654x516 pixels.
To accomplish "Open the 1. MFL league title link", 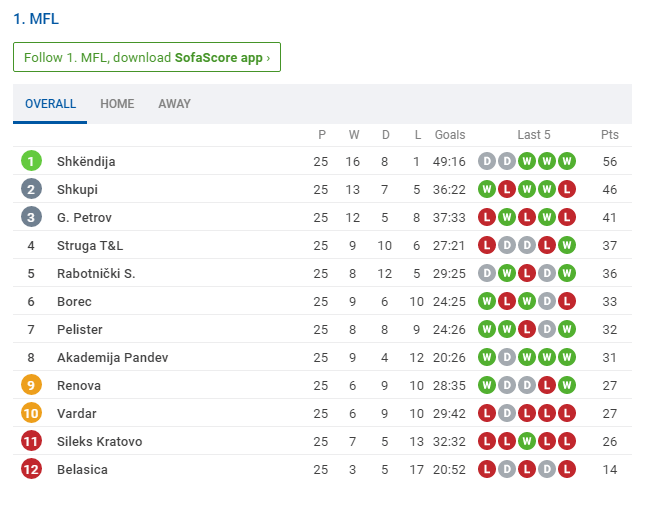I will point(36,19).
